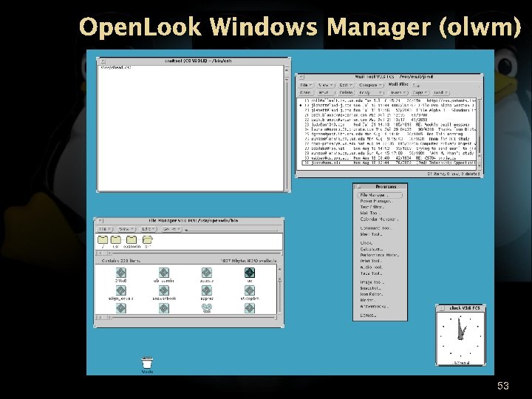Choose Mail Tool... in the Programs menu
The width and height of the screenshot is (532, 399).
pos(370,213)
